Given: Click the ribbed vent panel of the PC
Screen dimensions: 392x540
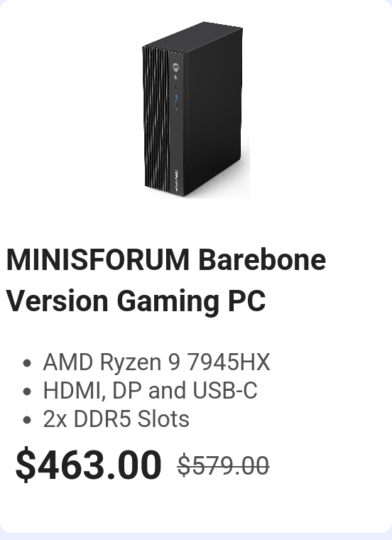Looking at the screenshot, I should coord(157,119).
